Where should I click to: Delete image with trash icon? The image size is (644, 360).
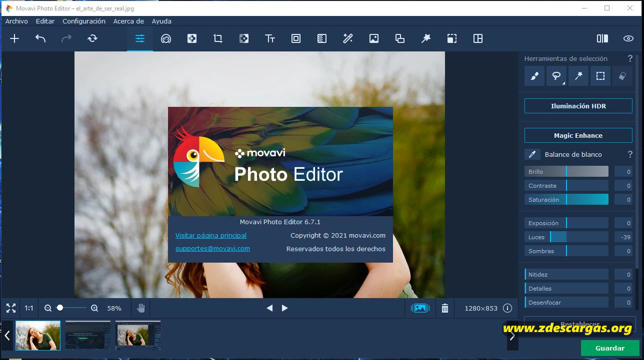445,308
